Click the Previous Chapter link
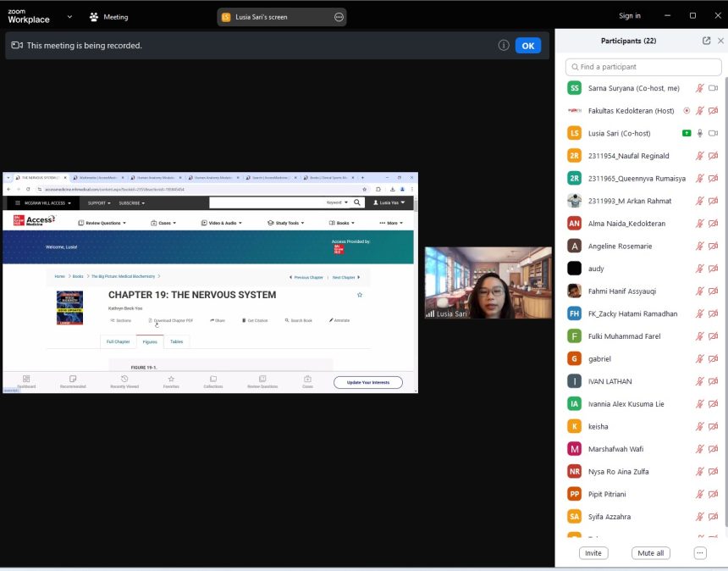Image resolution: width=728 pixels, height=571 pixels. pyautogui.click(x=306, y=277)
